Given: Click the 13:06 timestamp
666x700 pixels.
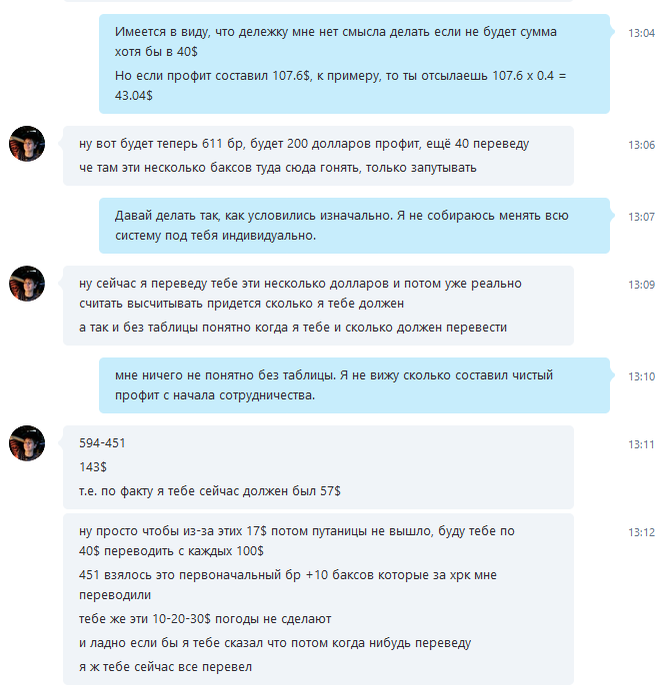Looking at the screenshot, I should (x=641, y=145).
